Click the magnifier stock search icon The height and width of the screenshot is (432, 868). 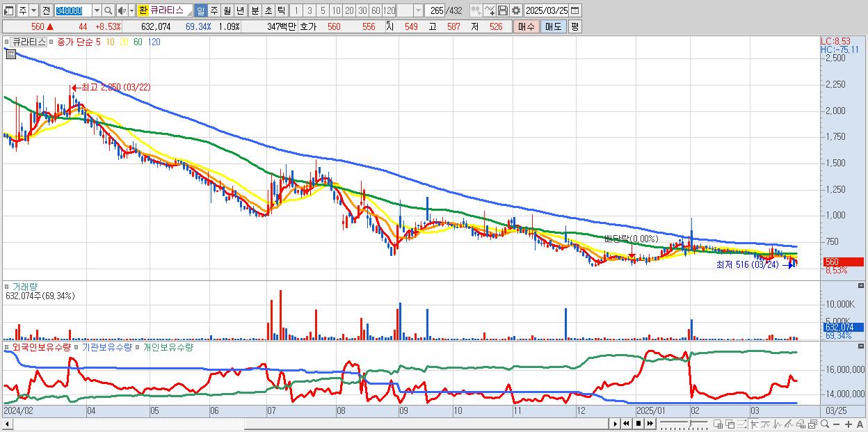[x=108, y=10]
